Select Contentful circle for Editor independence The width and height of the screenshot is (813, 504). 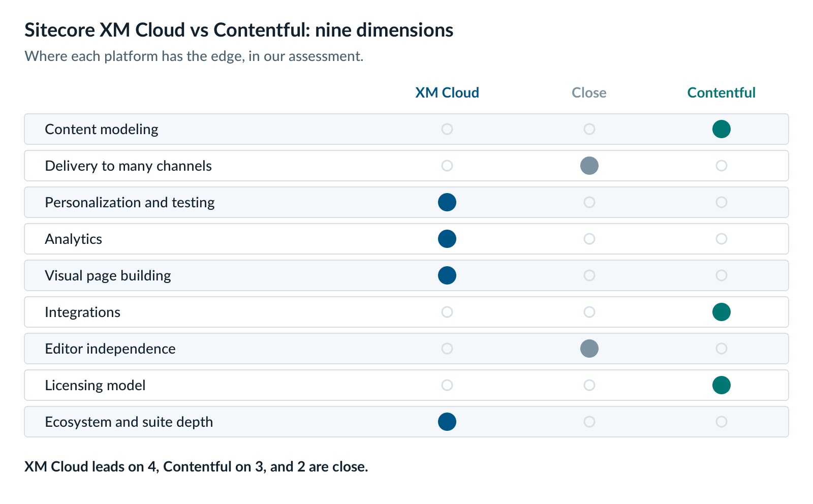[x=721, y=349]
